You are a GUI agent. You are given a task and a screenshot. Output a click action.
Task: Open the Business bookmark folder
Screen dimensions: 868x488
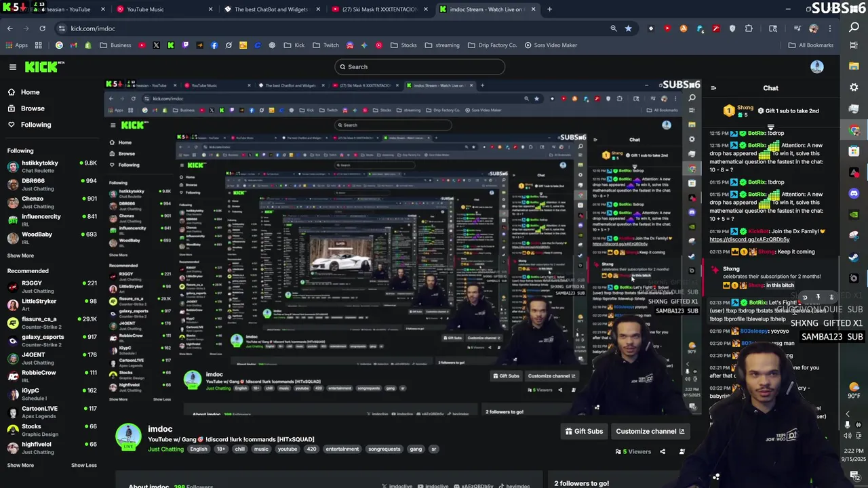coord(115,45)
